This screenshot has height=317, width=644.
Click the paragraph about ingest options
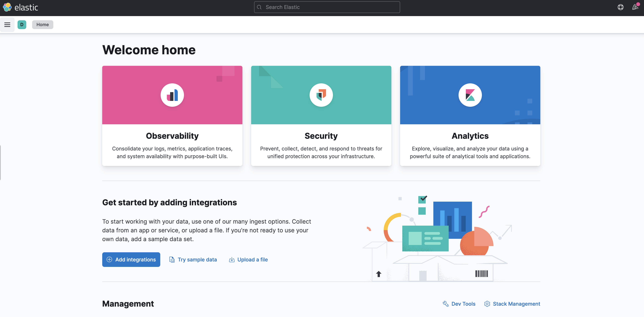click(x=206, y=230)
